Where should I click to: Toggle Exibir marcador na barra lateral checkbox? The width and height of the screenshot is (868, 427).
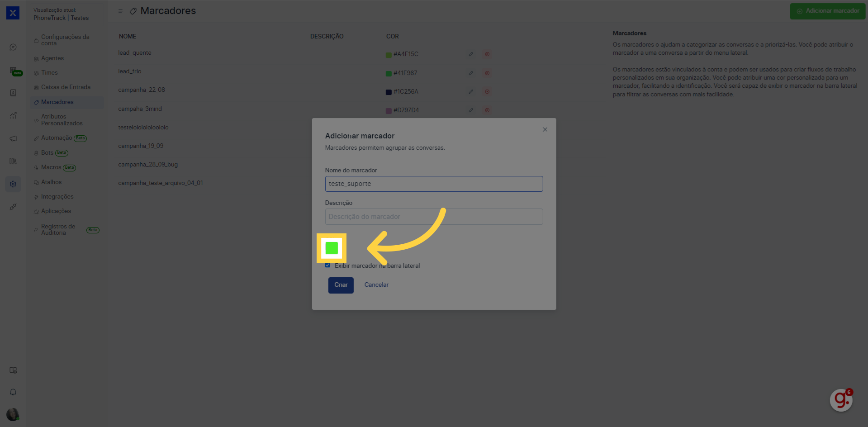pos(327,266)
